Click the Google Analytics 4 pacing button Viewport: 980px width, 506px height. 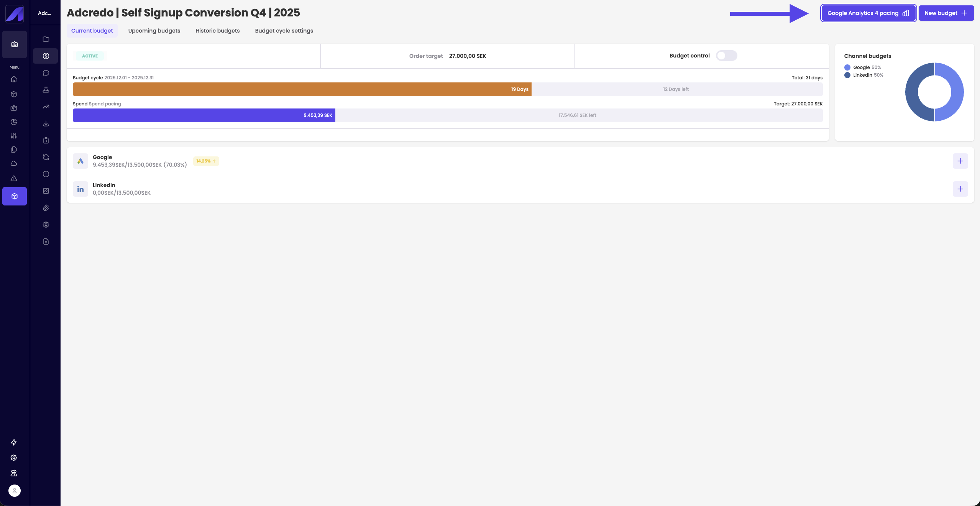(x=868, y=13)
